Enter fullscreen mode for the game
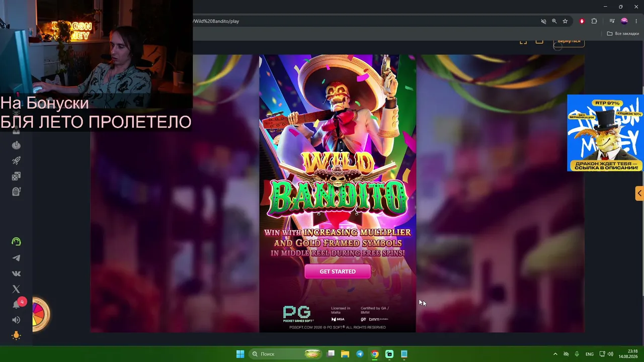This screenshot has height=362, width=644. click(x=523, y=41)
